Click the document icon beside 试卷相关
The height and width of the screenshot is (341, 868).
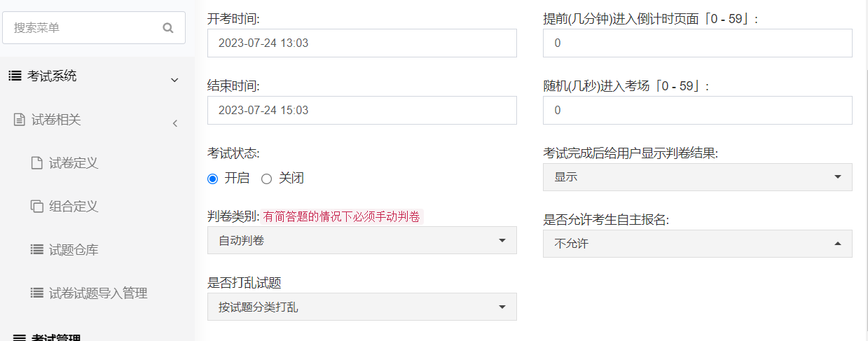tap(20, 120)
